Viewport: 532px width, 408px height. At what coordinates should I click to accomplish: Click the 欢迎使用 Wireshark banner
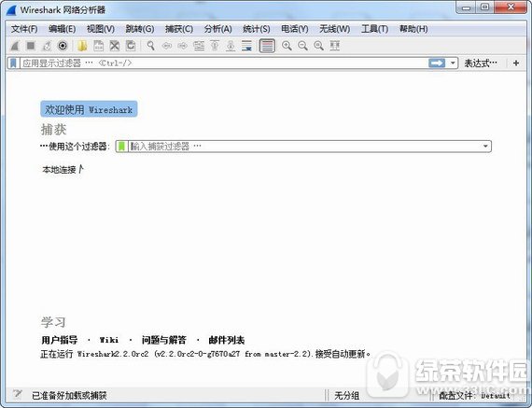(x=89, y=109)
